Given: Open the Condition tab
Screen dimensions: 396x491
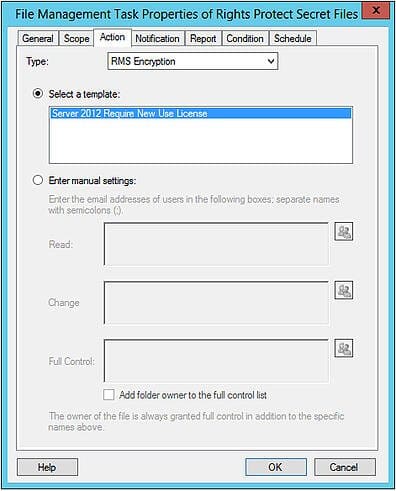Looking at the screenshot, I should tap(245, 38).
